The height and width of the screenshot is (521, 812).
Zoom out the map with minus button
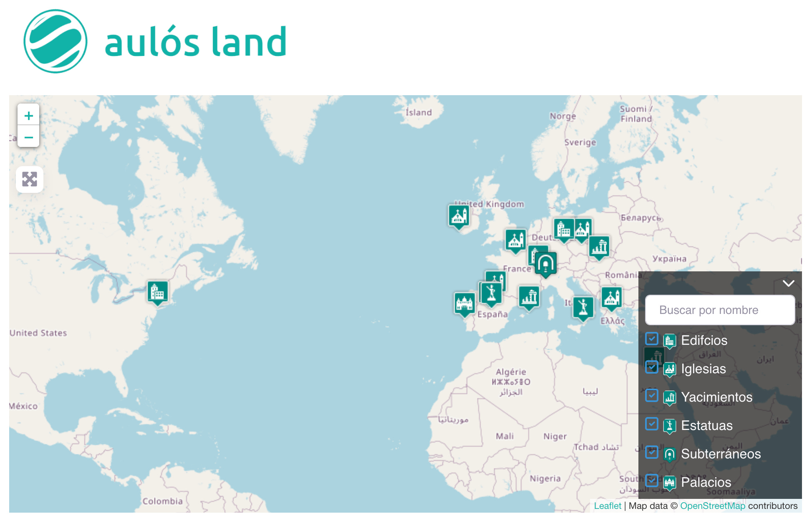tap(29, 137)
